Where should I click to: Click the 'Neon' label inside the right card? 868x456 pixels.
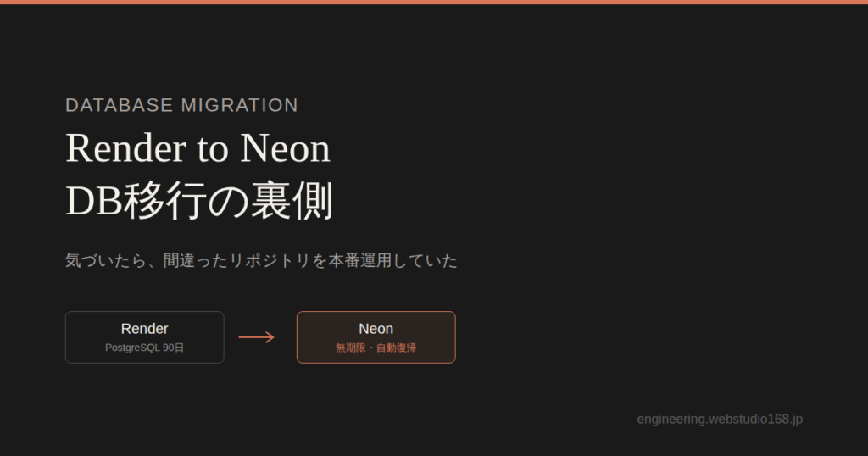[x=376, y=329]
